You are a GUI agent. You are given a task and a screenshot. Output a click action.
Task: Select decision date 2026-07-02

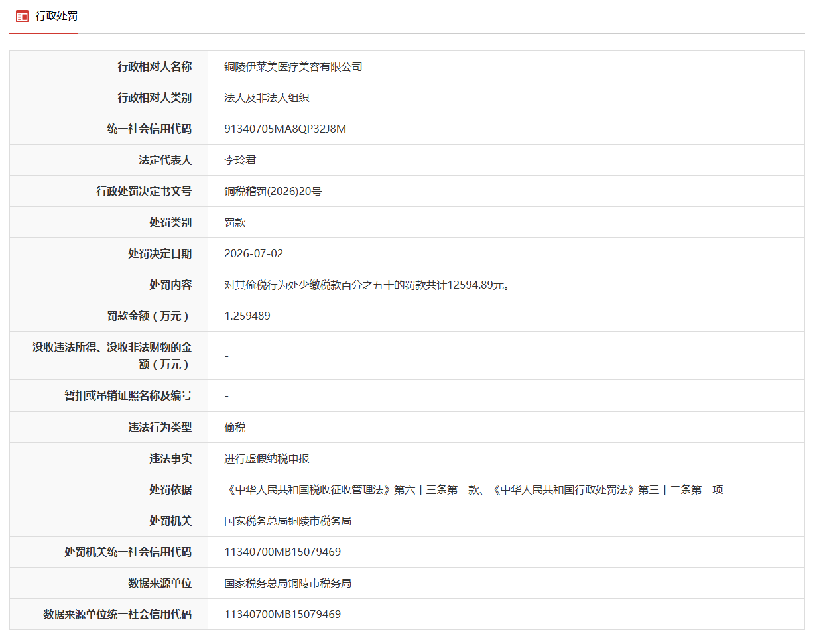click(x=254, y=253)
